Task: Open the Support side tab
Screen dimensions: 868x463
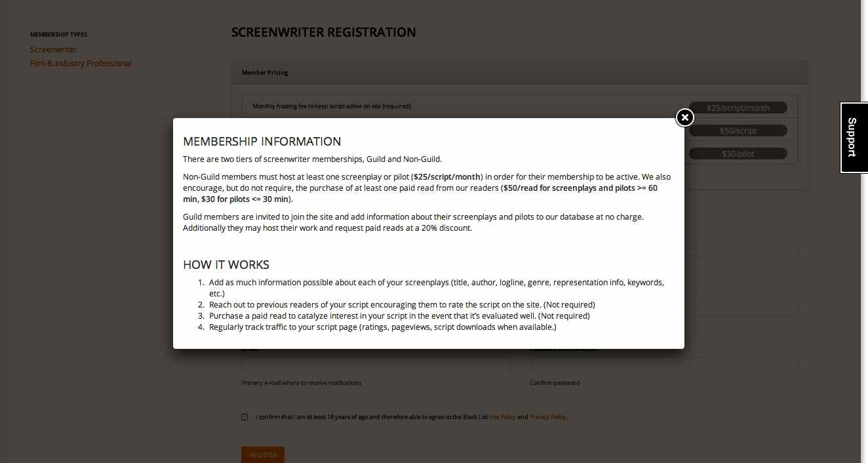Action: click(854, 138)
